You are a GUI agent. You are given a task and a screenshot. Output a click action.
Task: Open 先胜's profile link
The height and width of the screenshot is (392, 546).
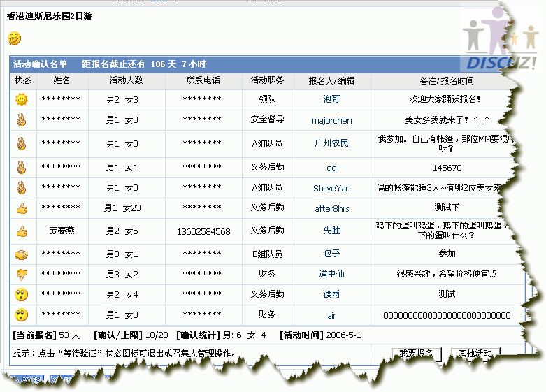tap(331, 231)
